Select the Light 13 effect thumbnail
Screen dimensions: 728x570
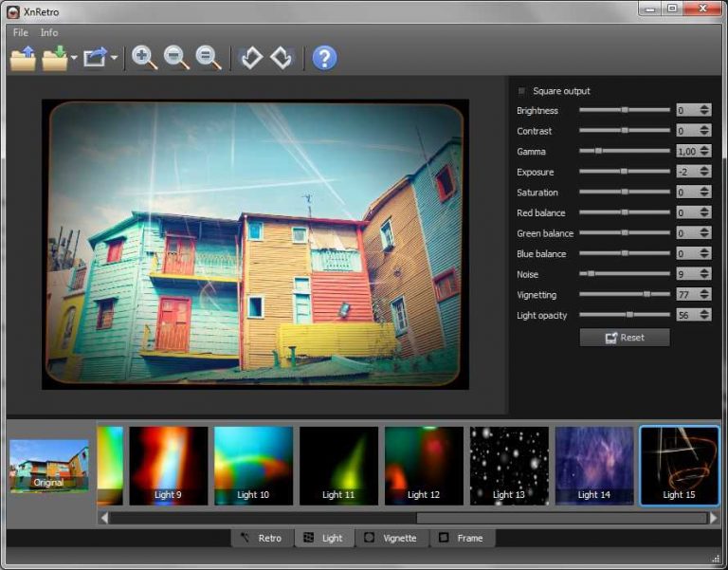click(x=509, y=465)
